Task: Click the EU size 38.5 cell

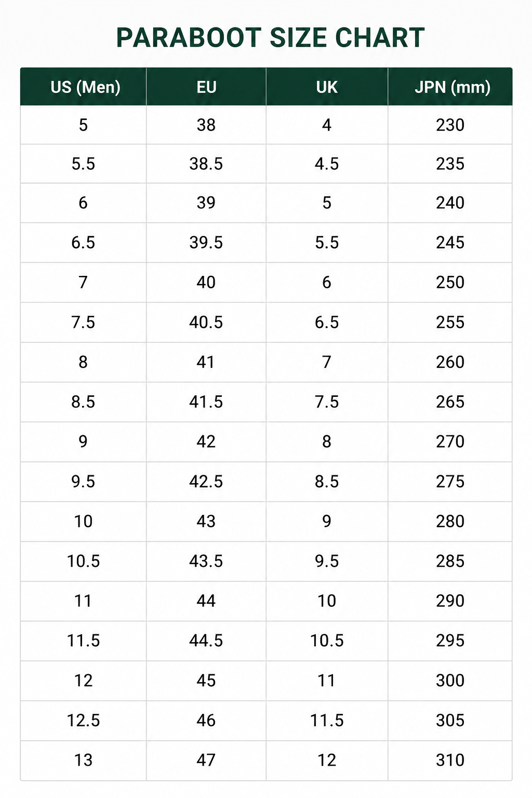Action: (206, 164)
